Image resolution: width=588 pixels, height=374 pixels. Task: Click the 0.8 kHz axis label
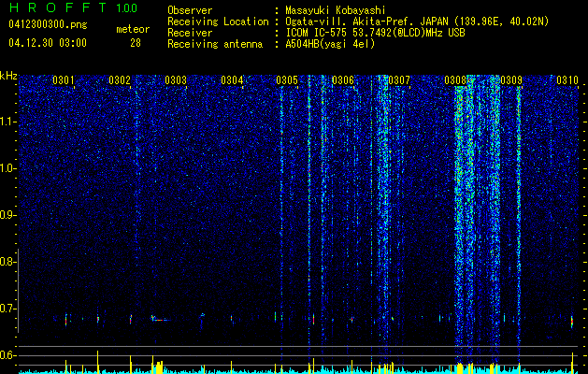7,262
